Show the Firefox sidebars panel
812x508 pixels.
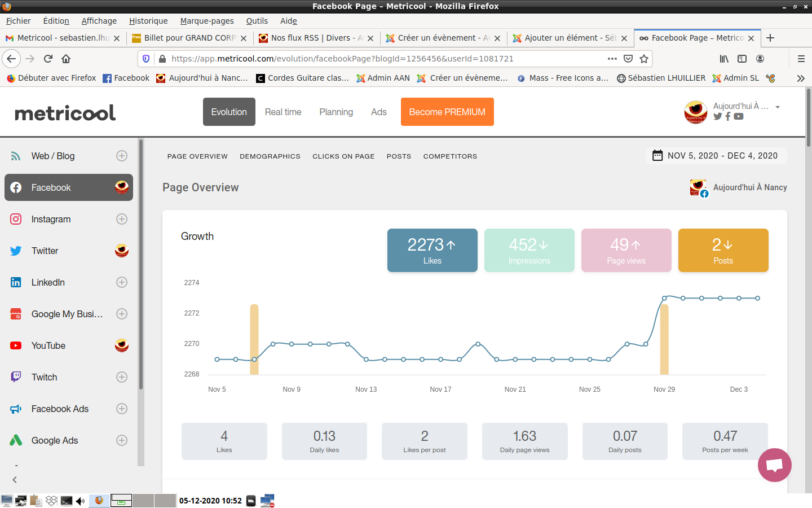742,59
